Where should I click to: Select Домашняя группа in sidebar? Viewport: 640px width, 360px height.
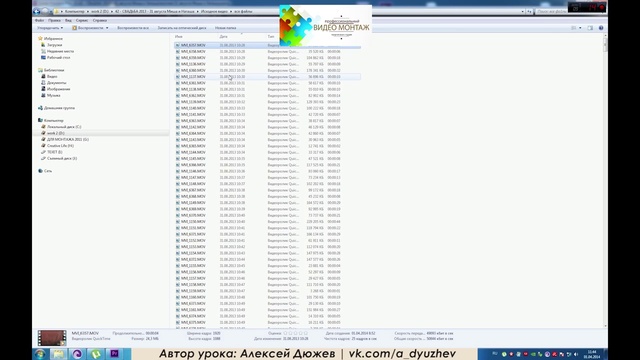pos(56,108)
